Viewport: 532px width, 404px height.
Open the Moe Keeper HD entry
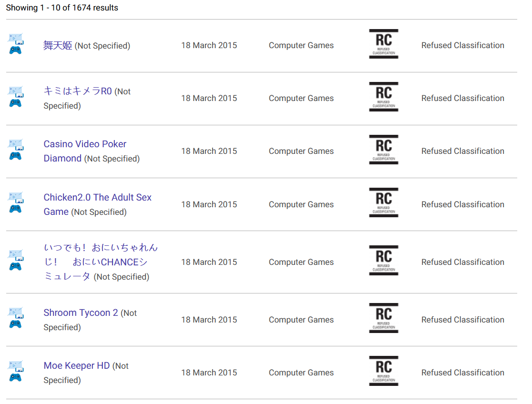(76, 365)
